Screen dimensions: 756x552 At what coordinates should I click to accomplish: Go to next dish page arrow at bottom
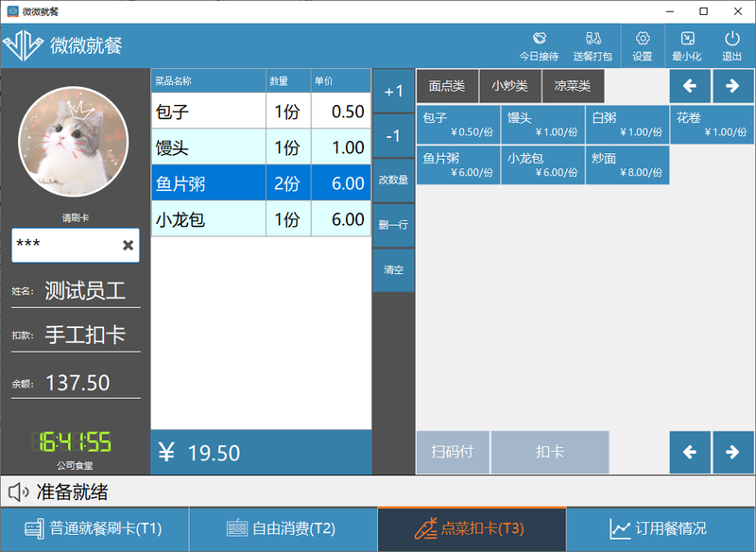tap(733, 452)
